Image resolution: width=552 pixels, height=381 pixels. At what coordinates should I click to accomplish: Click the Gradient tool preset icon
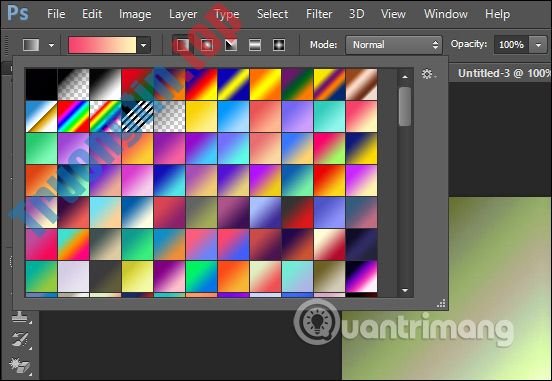point(31,45)
